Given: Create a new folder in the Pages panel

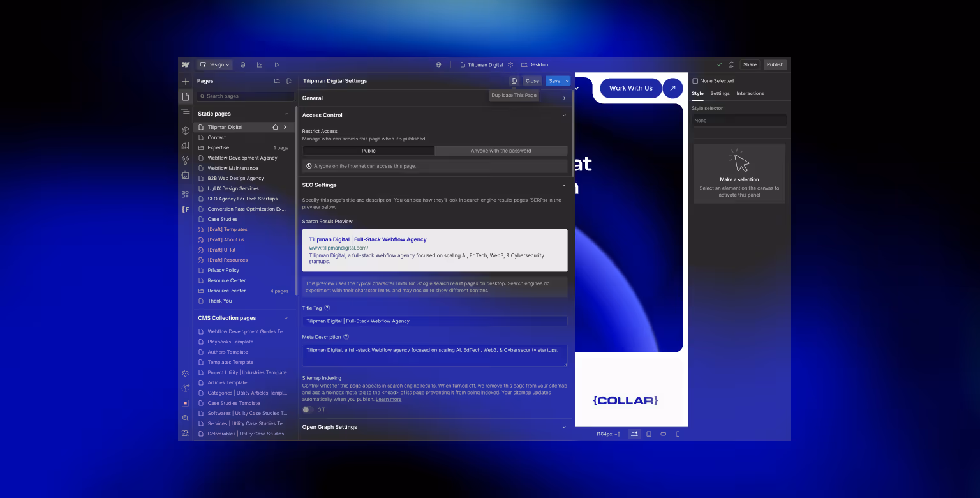Looking at the screenshot, I should [277, 81].
